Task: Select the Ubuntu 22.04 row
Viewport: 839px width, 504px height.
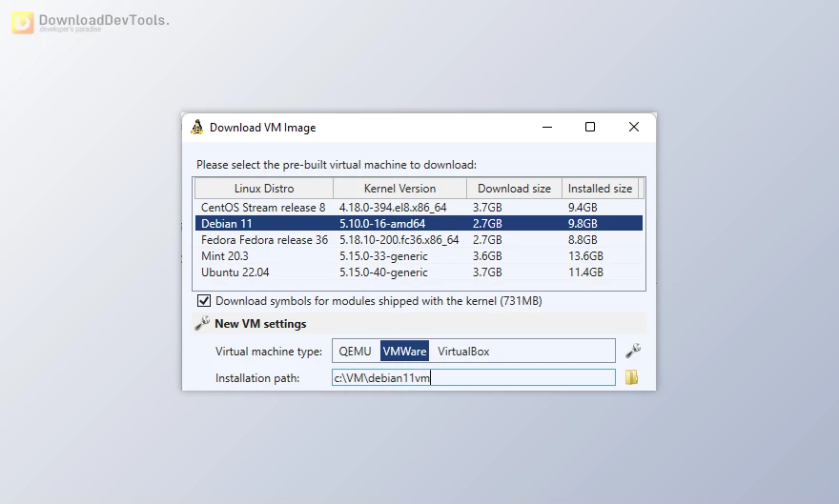Action: coord(419,272)
